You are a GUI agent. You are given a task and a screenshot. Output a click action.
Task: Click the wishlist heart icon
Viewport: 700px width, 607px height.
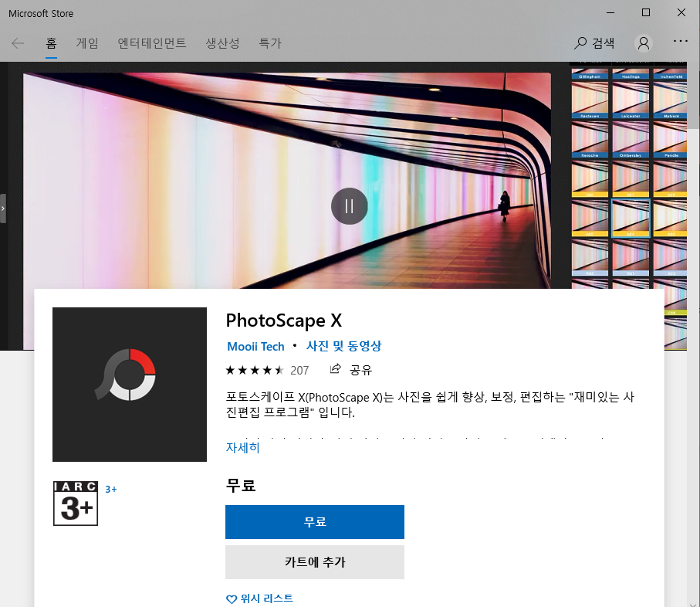click(232, 599)
